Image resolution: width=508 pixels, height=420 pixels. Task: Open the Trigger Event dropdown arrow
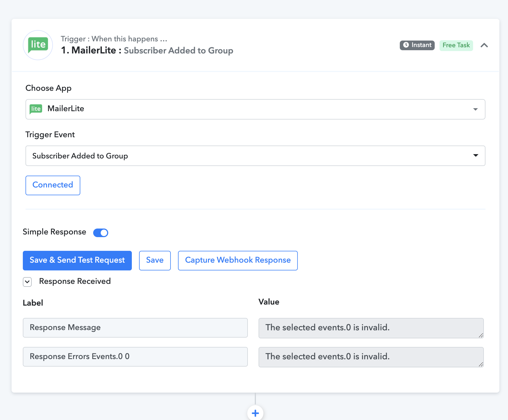[x=476, y=155]
